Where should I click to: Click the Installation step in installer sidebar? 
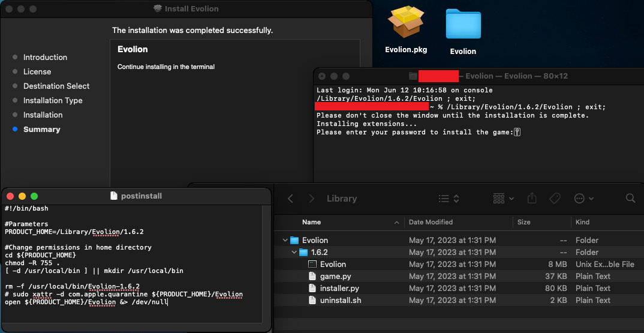(43, 115)
